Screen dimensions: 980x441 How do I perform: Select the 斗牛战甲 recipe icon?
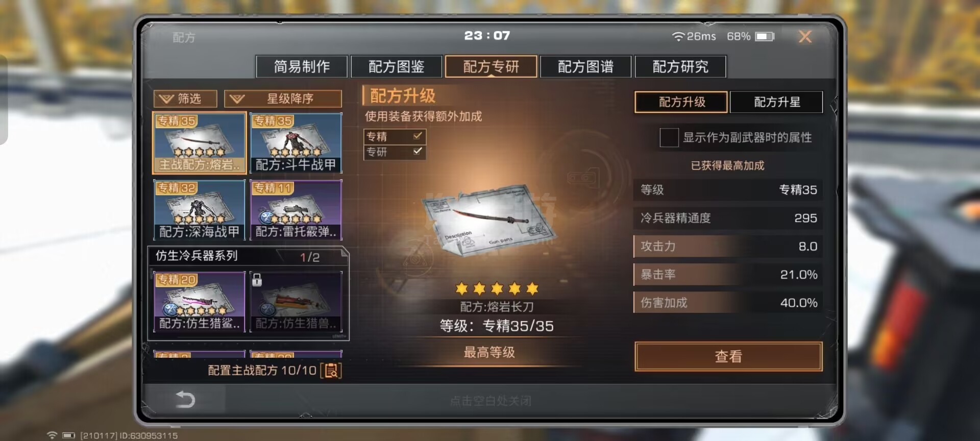click(x=296, y=143)
